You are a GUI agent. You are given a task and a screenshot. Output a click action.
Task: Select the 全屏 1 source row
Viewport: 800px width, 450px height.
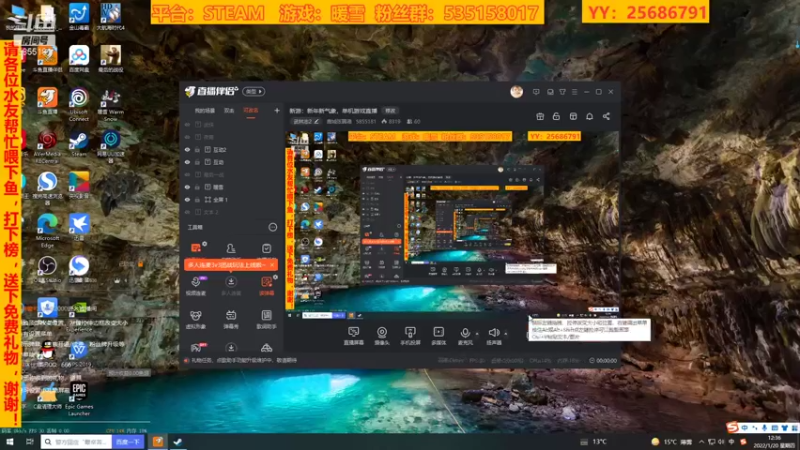pos(232,199)
